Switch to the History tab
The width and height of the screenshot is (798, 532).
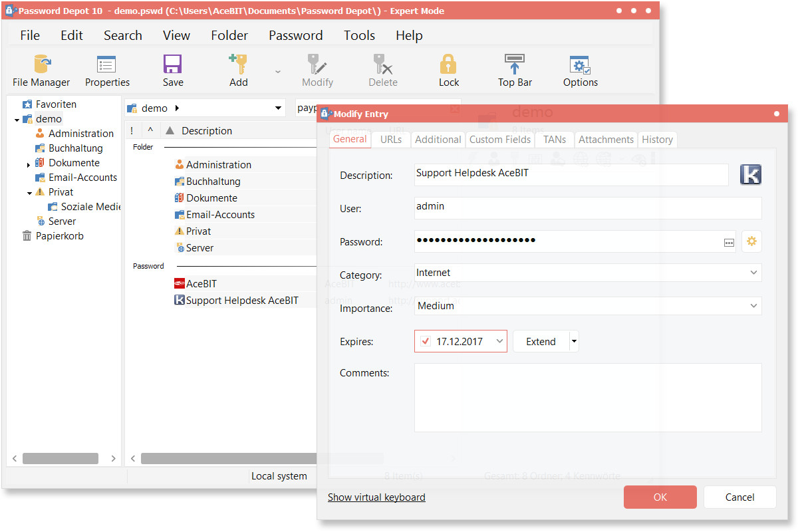(x=658, y=140)
